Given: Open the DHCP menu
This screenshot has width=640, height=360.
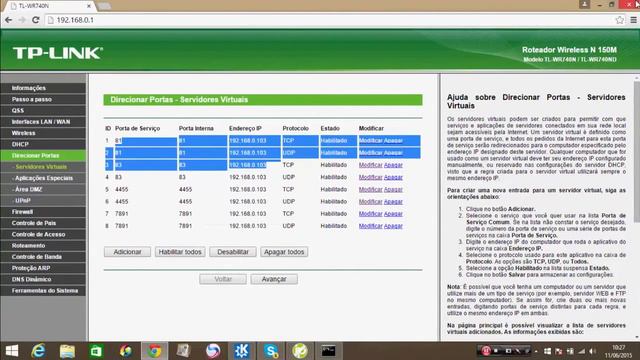Looking at the screenshot, I should pyautogui.click(x=43, y=144).
